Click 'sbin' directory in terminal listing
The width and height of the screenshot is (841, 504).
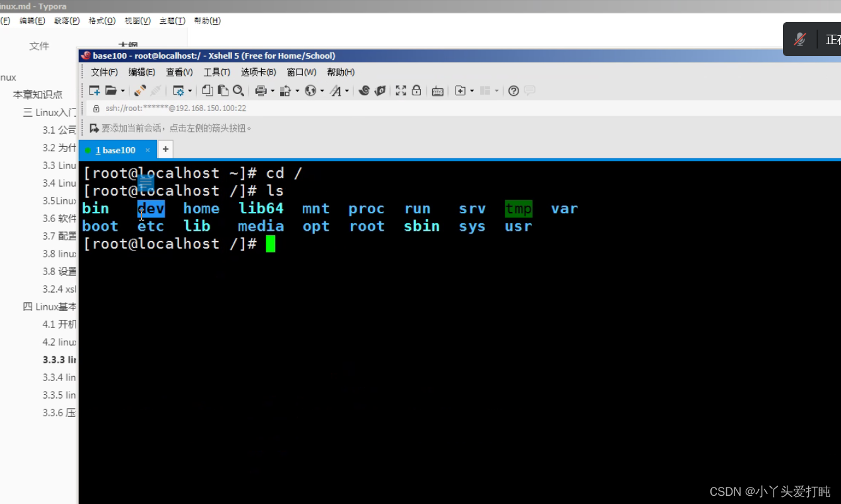(x=421, y=226)
